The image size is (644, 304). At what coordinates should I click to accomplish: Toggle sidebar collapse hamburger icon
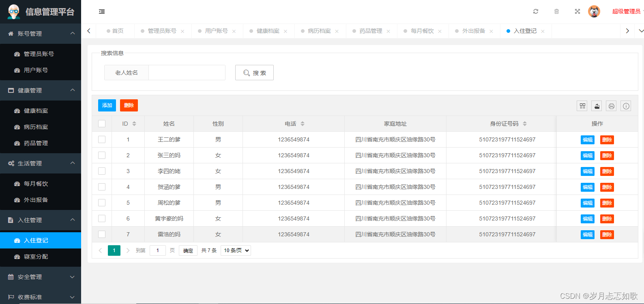tap(102, 12)
